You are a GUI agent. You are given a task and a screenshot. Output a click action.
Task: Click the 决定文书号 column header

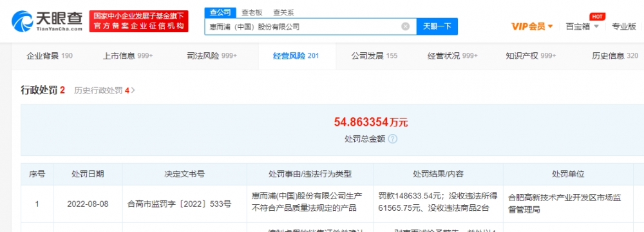click(184, 174)
